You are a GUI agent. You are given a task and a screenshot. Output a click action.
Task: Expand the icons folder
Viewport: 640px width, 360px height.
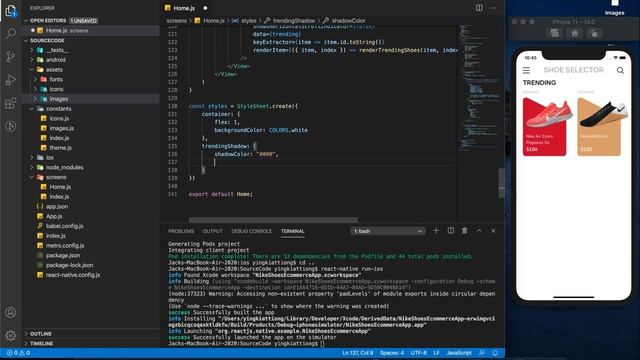[x=35, y=89]
